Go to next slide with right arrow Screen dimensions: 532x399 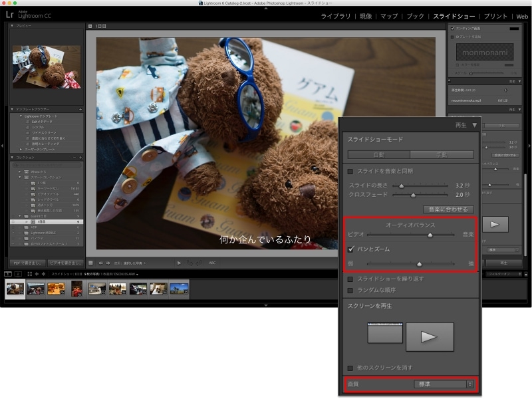108,263
